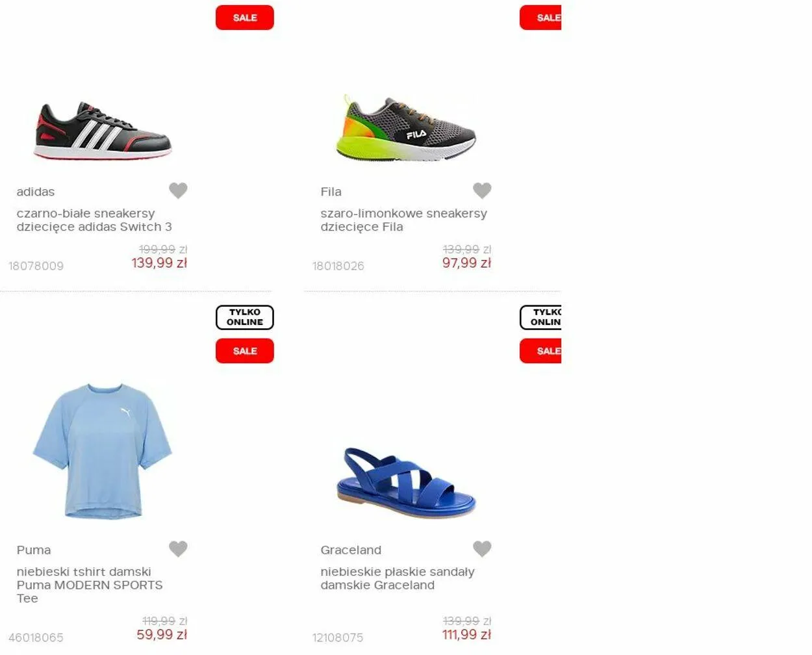Click TYLKO ONLINE badge above Graceland sandals
812x655 pixels.
[x=540, y=317]
